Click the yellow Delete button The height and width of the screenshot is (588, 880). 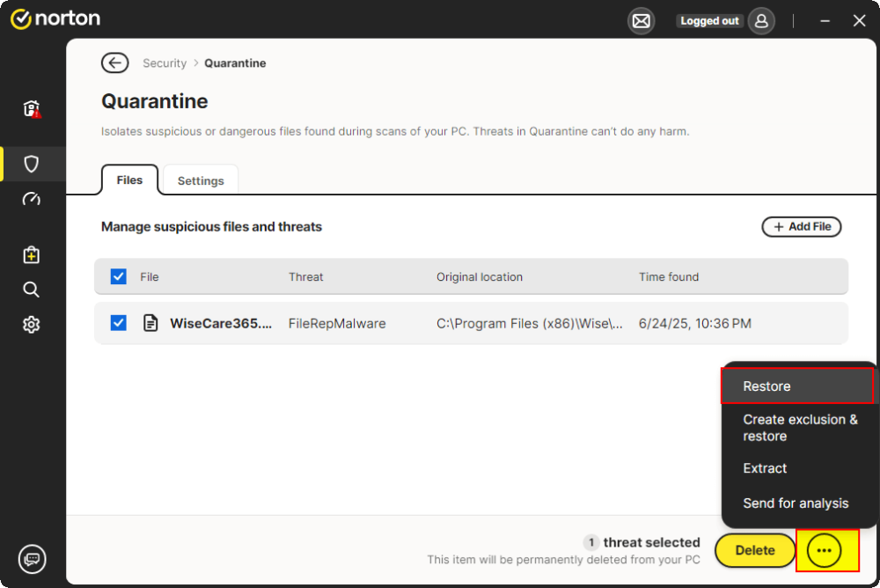point(755,550)
